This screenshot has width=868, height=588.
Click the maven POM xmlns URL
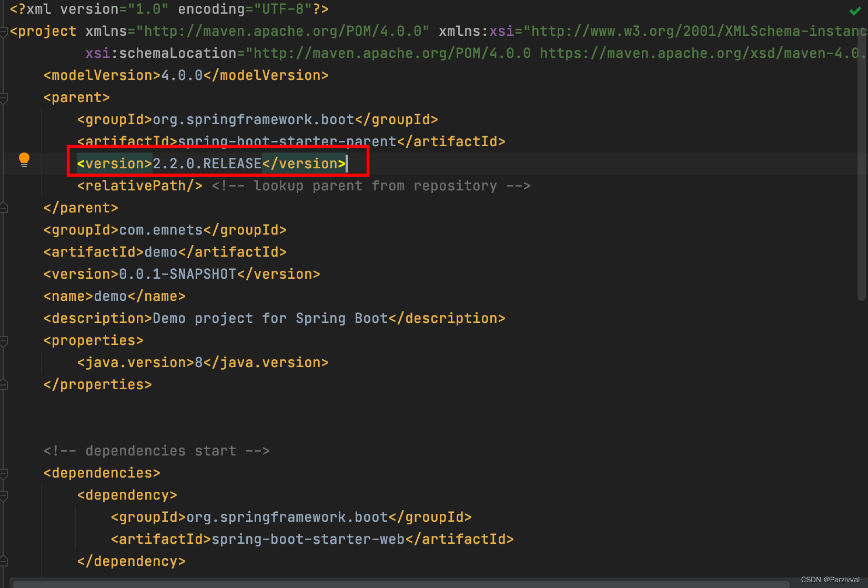(x=283, y=31)
